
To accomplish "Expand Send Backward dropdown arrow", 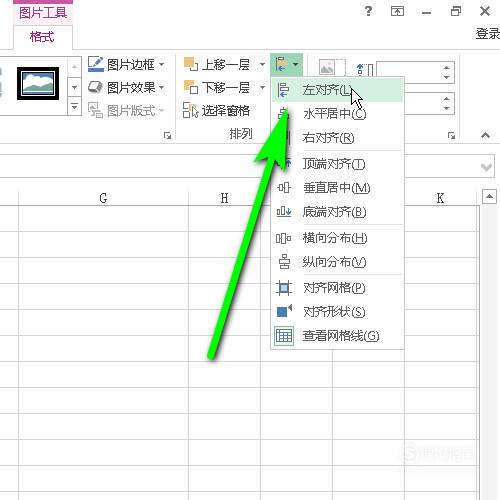I will [262, 88].
